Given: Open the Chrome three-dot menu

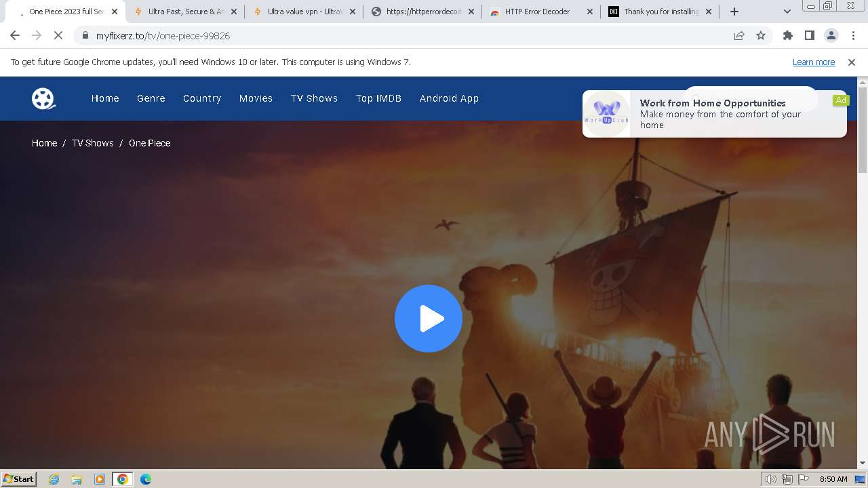Looking at the screenshot, I should click(x=853, y=35).
